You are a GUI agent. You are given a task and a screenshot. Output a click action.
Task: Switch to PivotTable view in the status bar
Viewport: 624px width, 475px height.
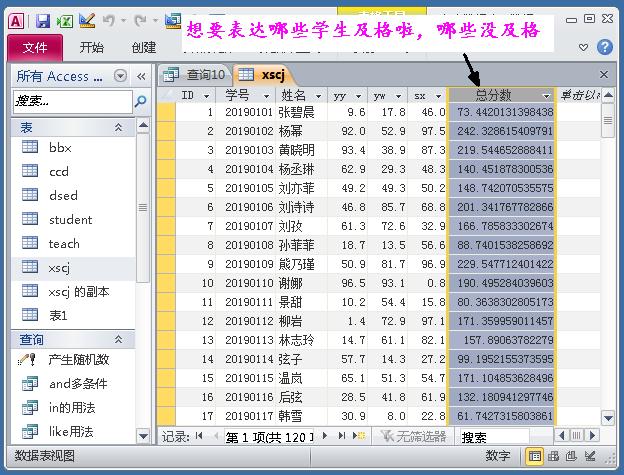[x=554, y=456]
